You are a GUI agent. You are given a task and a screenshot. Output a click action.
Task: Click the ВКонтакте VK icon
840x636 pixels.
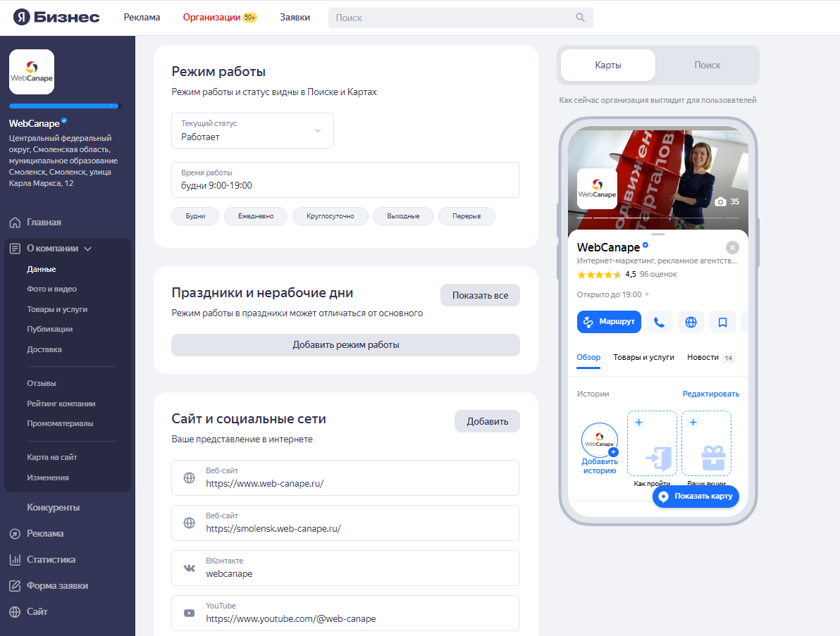tap(189, 568)
